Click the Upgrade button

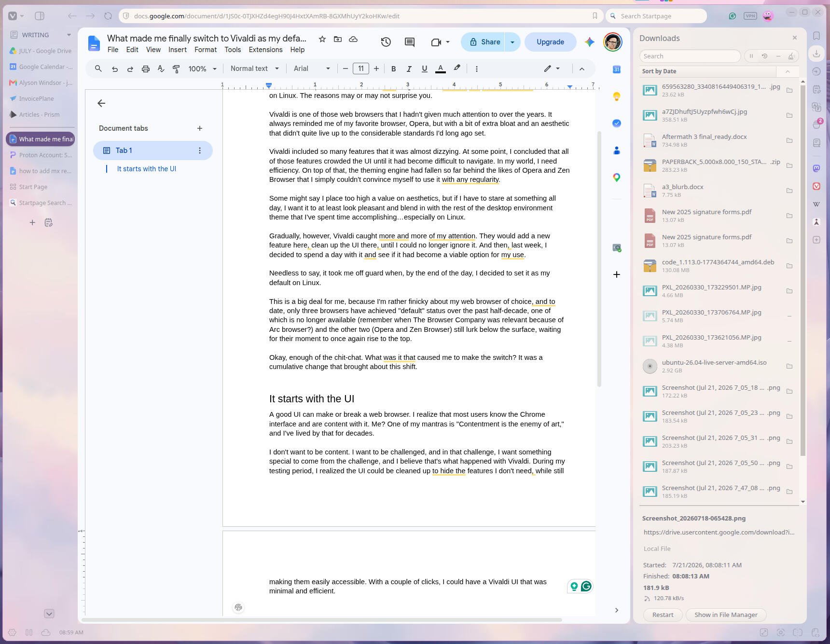(x=550, y=42)
